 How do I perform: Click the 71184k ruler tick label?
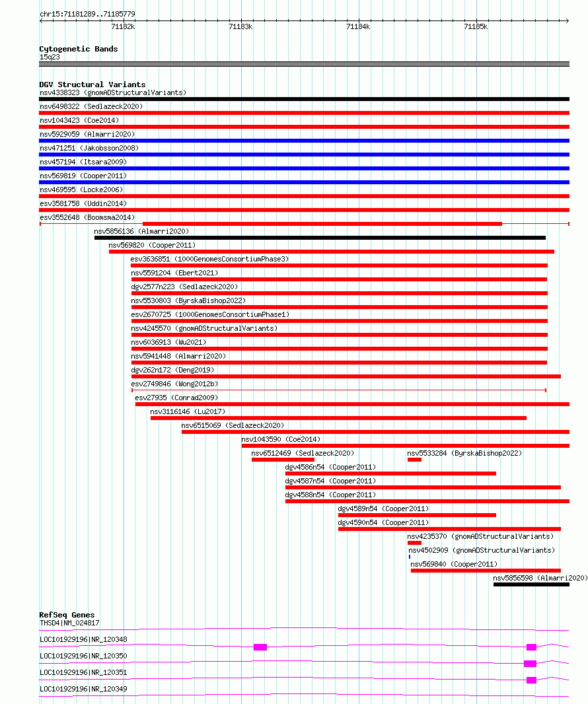coord(359,27)
